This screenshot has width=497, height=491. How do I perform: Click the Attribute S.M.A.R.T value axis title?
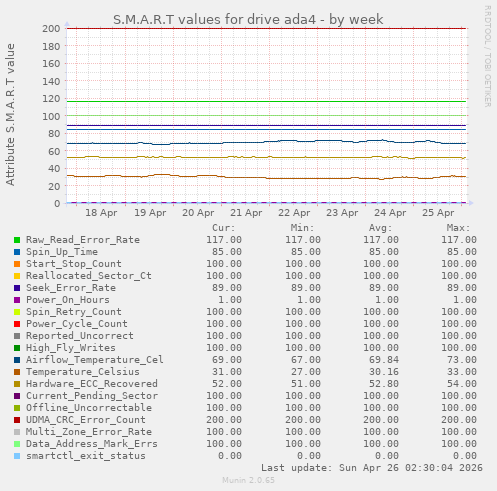coord(10,115)
